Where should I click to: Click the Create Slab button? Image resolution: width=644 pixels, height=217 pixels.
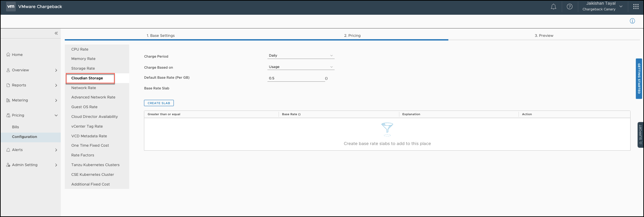(x=159, y=103)
